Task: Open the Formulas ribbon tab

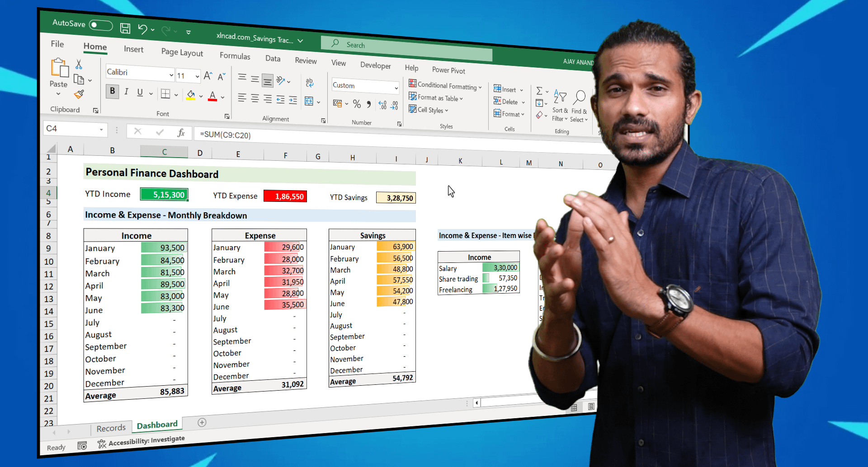Action: pyautogui.click(x=235, y=56)
